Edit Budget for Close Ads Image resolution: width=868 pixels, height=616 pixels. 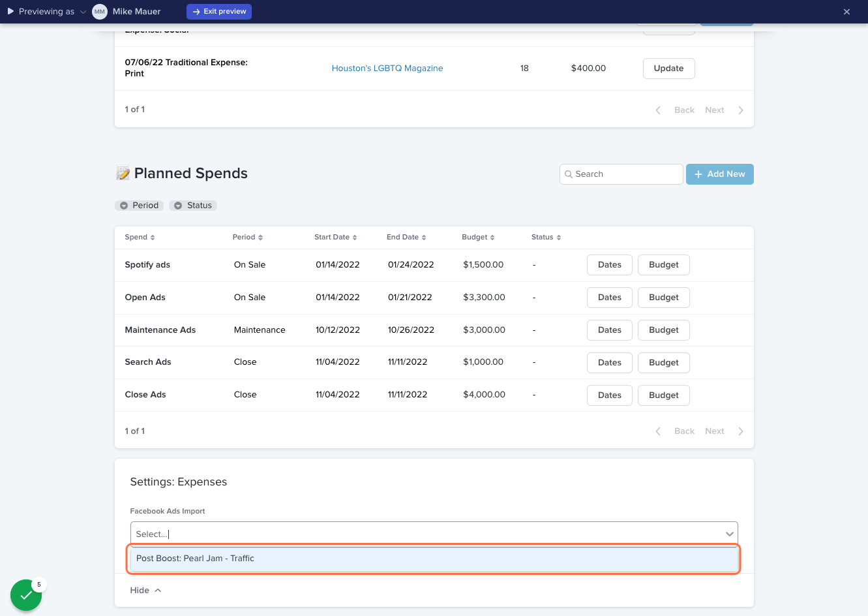pos(664,395)
